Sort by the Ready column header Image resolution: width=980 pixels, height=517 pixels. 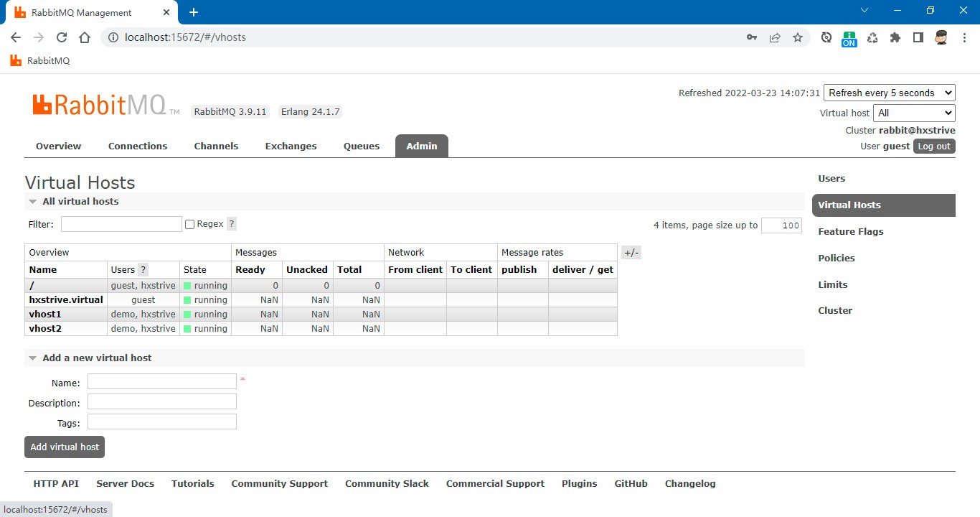(x=250, y=270)
